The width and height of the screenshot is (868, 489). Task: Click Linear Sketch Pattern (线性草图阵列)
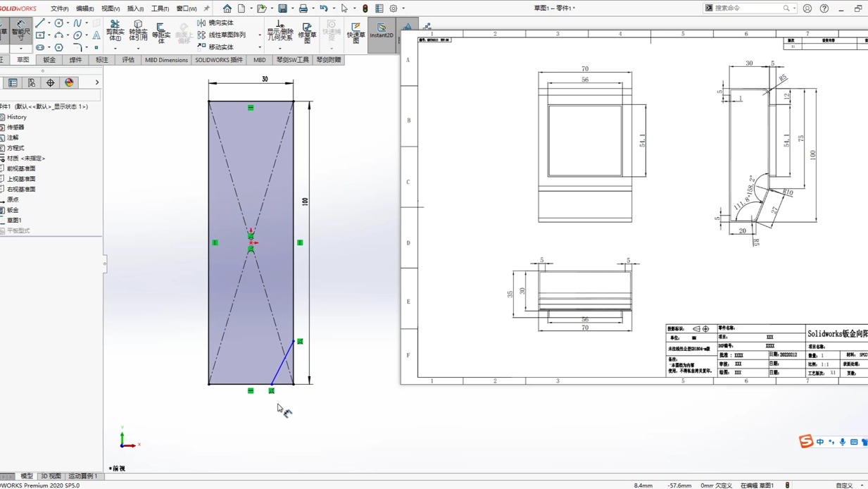point(221,35)
